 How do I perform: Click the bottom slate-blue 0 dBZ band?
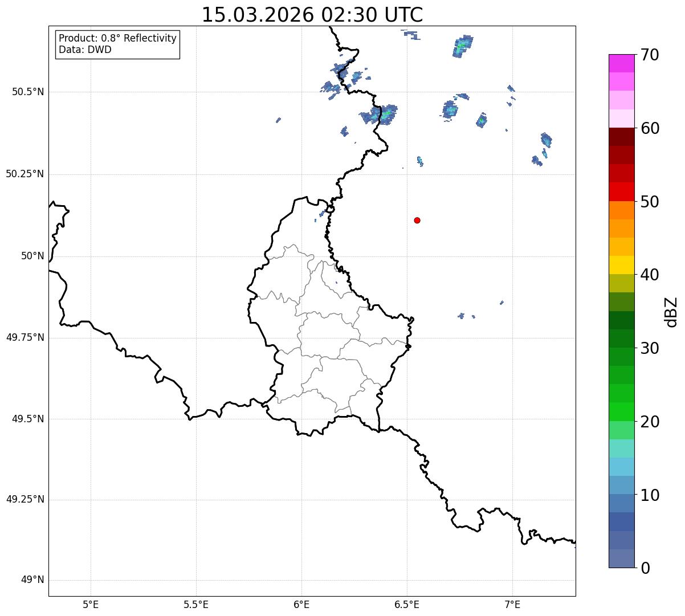[x=621, y=558]
